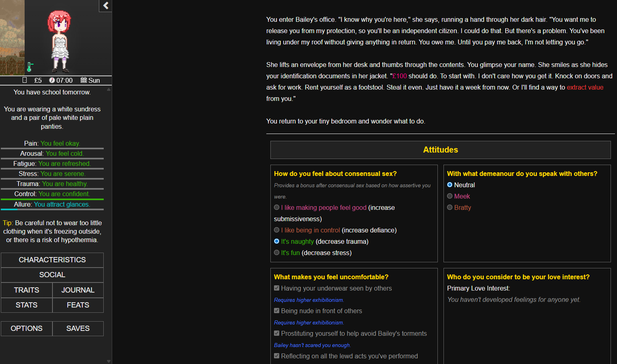Screen dimensions: 617x364
Task: Select 'It's fun' (decrease stress)
Action: (276, 253)
